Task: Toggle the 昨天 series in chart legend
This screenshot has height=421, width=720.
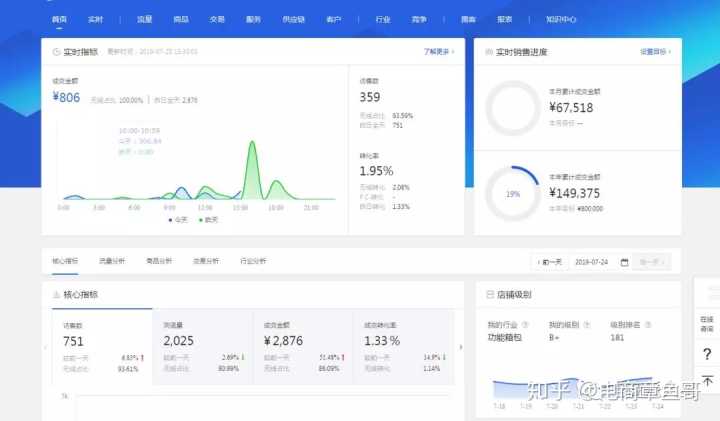Action: point(207,219)
